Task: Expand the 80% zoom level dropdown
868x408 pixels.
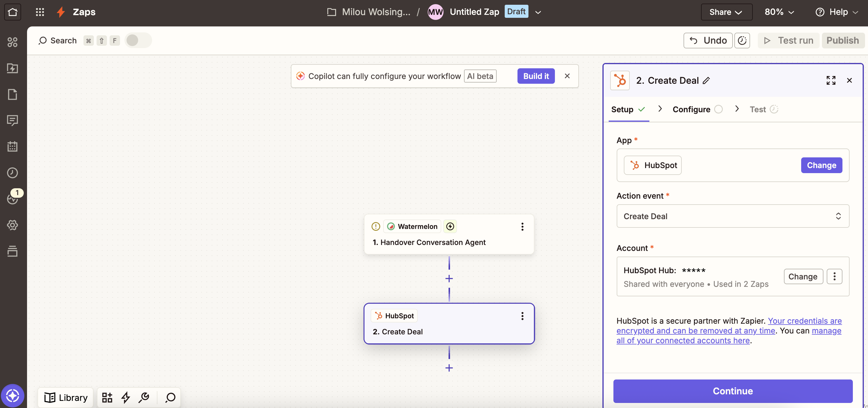Action: [x=779, y=12]
